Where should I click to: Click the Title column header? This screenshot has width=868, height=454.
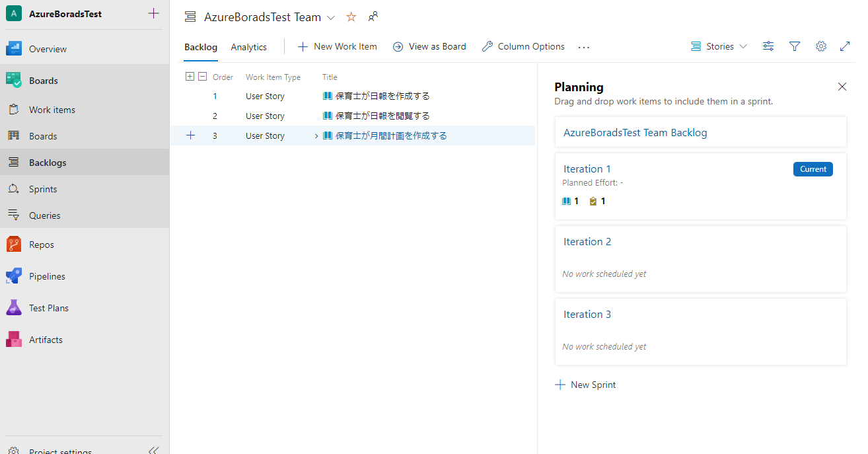pos(330,77)
